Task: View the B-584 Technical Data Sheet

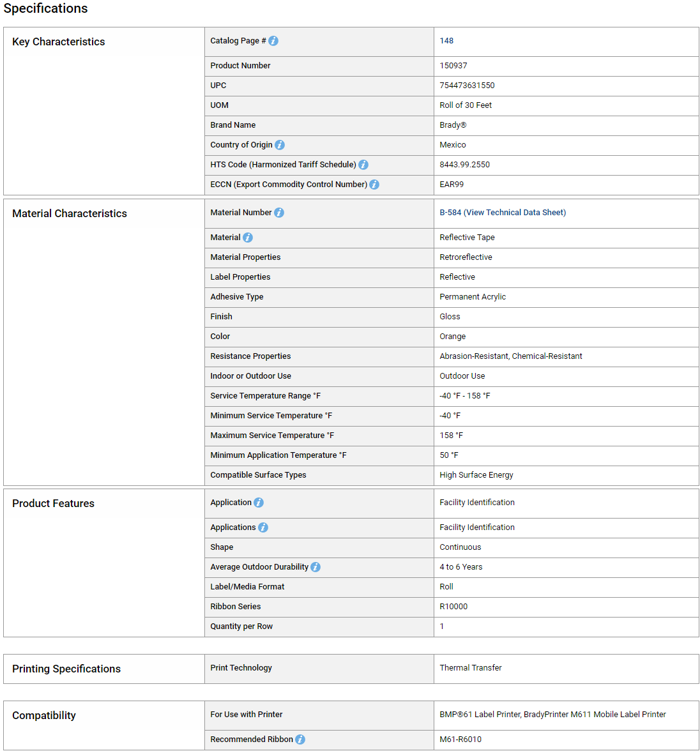Action: pyautogui.click(x=503, y=213)
